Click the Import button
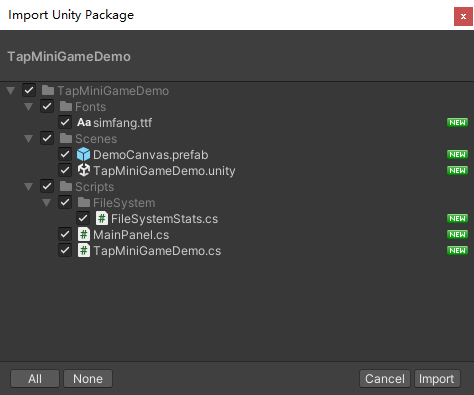The height and width of the screenshot is (395, 474). pos(437,379)
